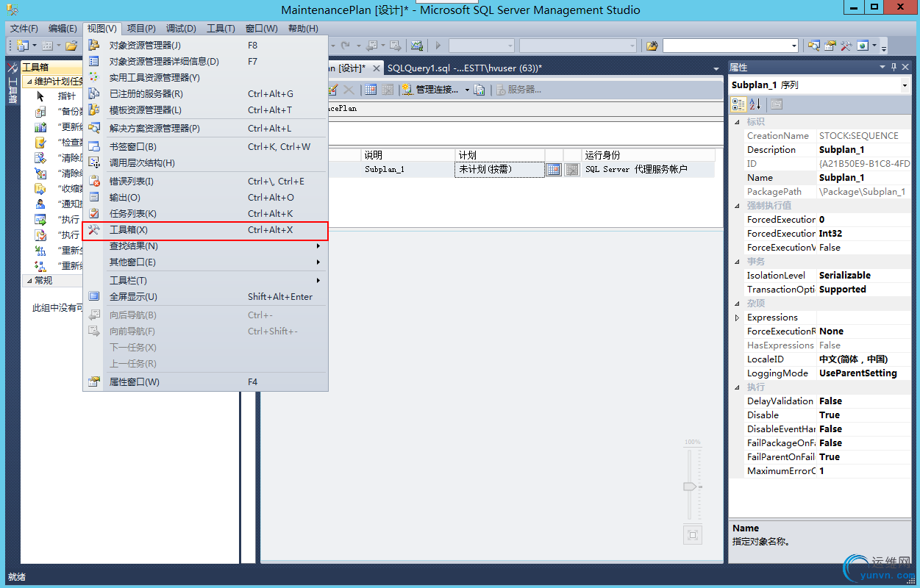920x588 pixels.
Task: Collapse the 标识 property category
Action: coord(738,122)
